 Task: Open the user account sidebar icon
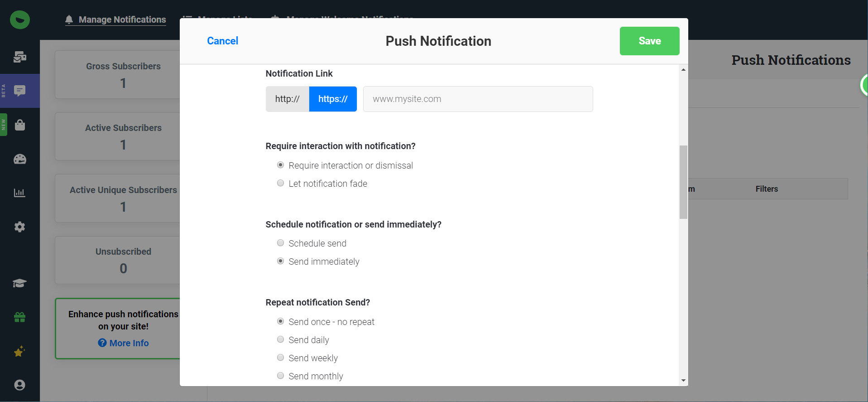point(19,385)
